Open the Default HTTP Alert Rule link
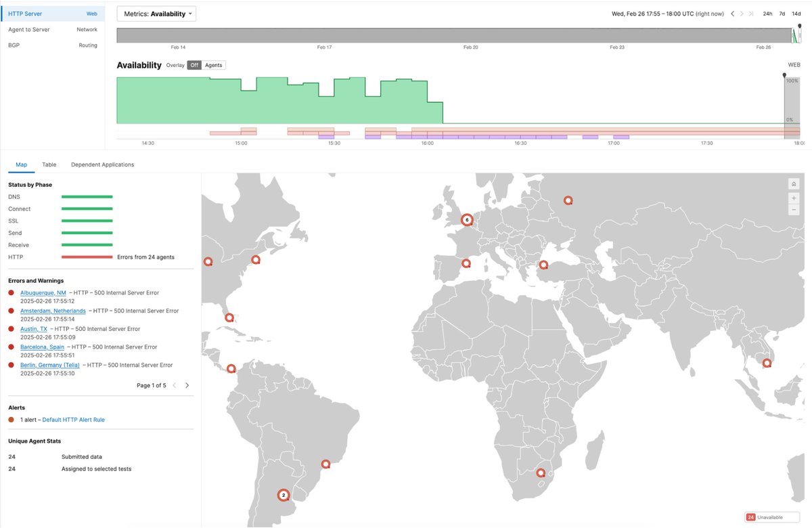Image resolution: width=812 pixels, height=528 pixels. pos(74,420)
